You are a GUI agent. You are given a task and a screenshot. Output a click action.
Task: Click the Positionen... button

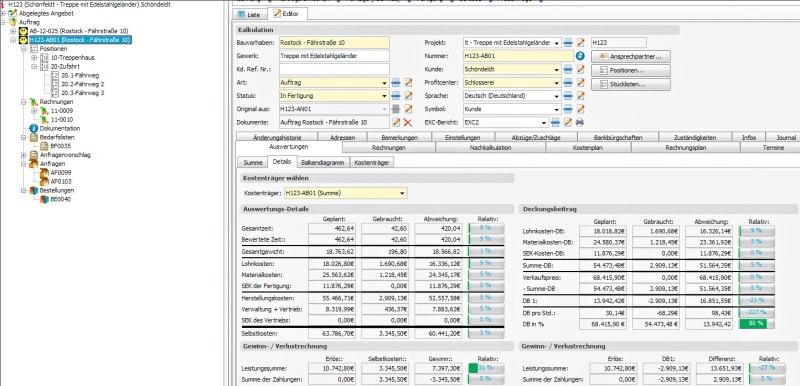631,70
